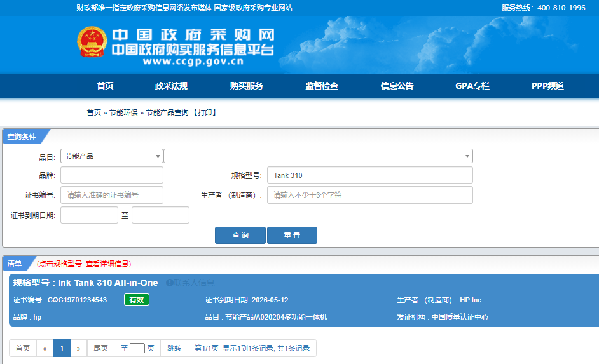Click the 【打印】 print link
Screen dimensions: 599x364
205,112
